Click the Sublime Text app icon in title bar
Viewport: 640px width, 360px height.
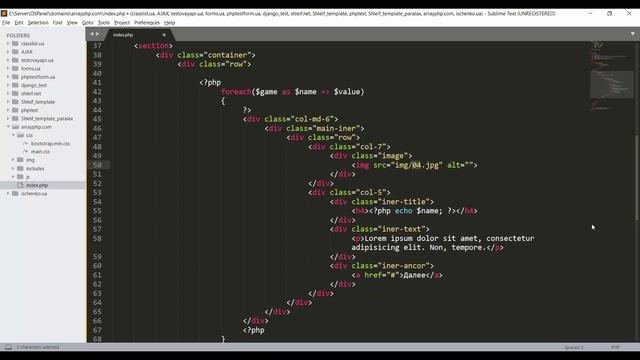4,13
